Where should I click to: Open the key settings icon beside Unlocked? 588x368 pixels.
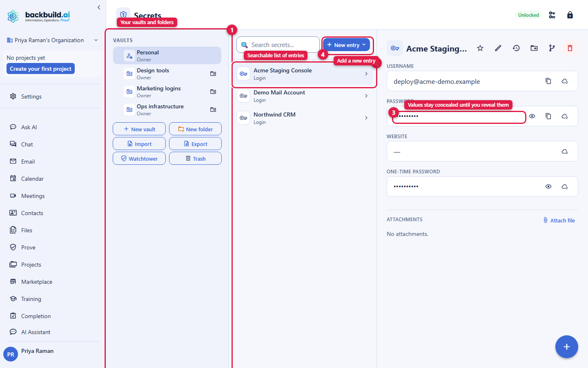point(552,15)
